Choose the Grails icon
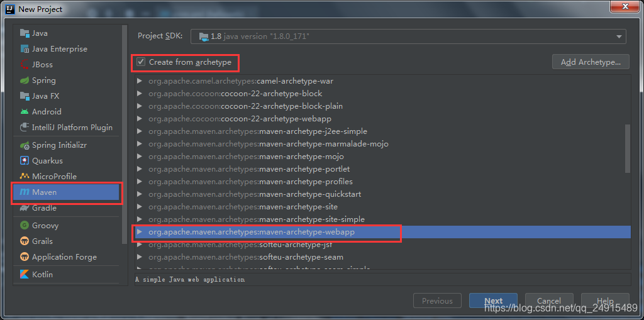This screenshot has height=320, width=644. pyautogui.click(x=25, y=241)
